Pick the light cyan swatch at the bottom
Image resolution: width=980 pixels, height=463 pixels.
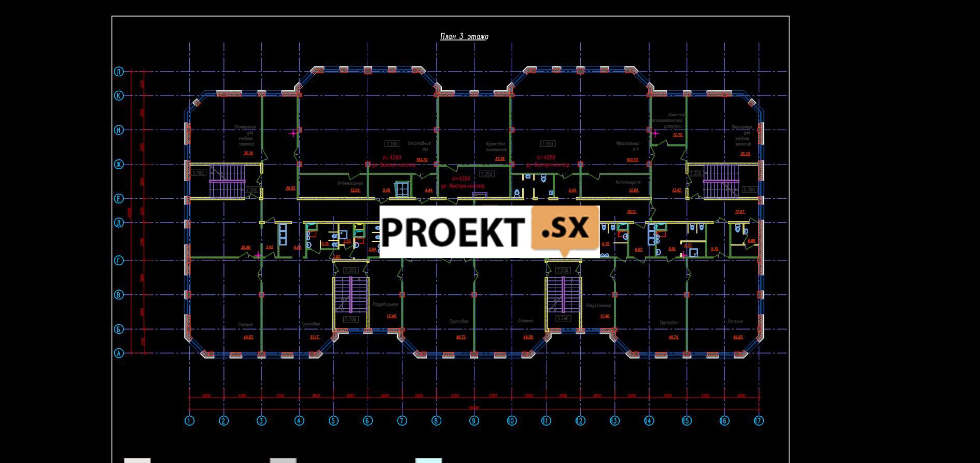coord(429,460)
